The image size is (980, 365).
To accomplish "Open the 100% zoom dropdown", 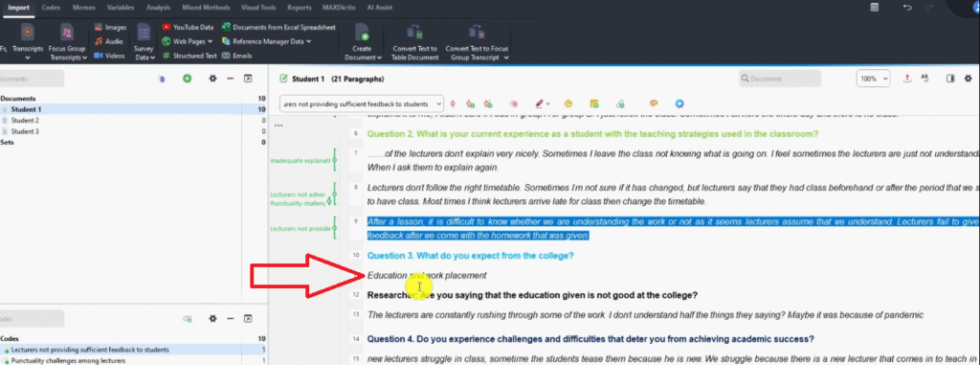I will [873, 79].
